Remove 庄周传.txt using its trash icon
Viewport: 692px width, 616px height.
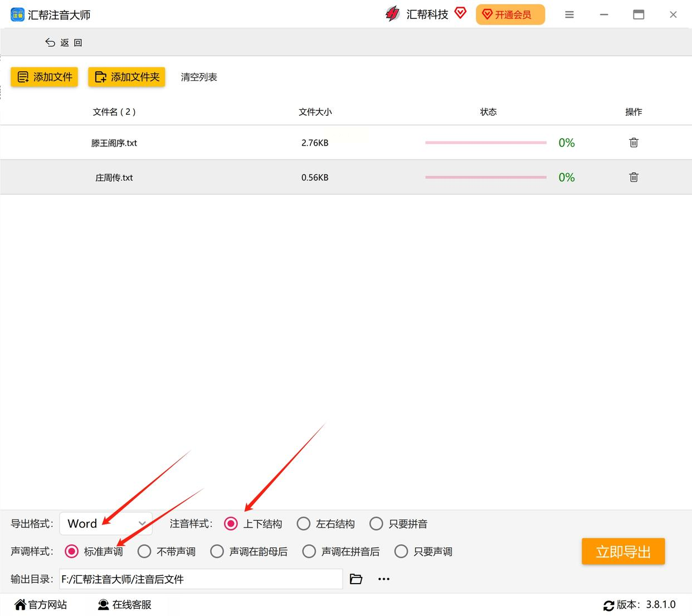coord(633,177)
